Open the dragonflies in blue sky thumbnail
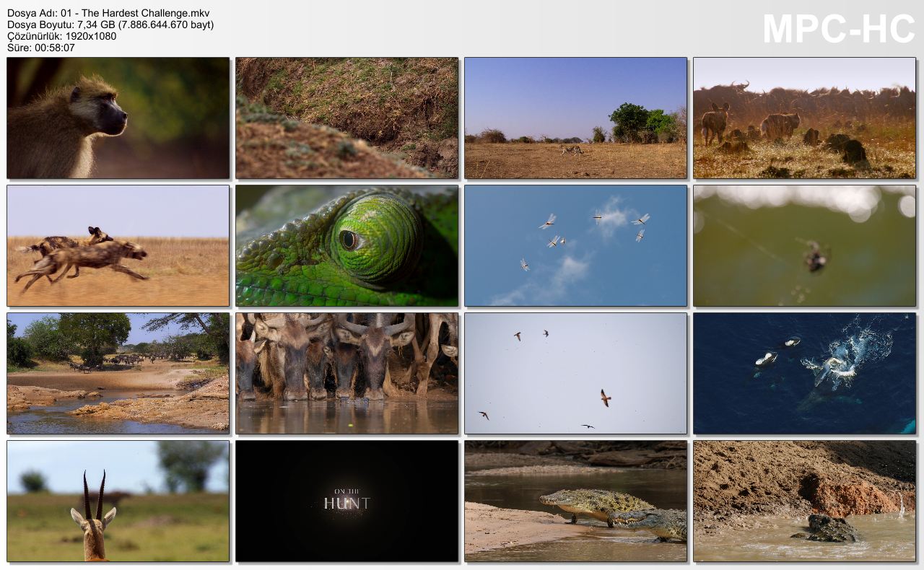The width and height of the screenshot is (924, 570). (576, 246)
